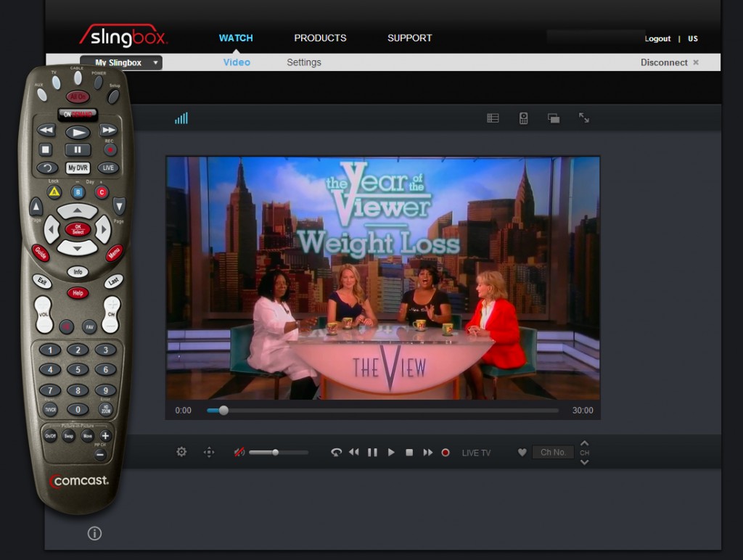Image resolution: width=743 pixels, height=560 pixels.
Task: Open the player settings gear
Action: [181, 452]
